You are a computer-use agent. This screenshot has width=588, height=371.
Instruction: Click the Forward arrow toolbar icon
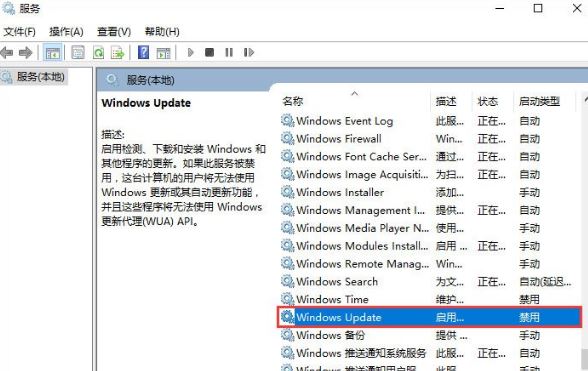pos(26,53)
